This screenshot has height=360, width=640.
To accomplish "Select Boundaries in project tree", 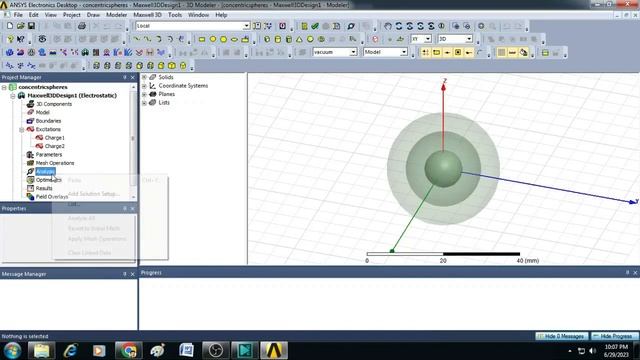I will point(48,121).
